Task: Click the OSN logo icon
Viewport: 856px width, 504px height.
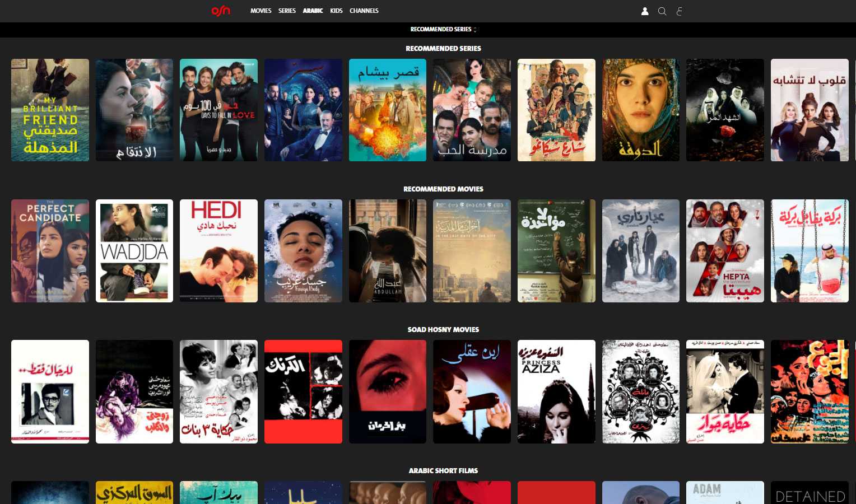Action: [x=220, y=11]
